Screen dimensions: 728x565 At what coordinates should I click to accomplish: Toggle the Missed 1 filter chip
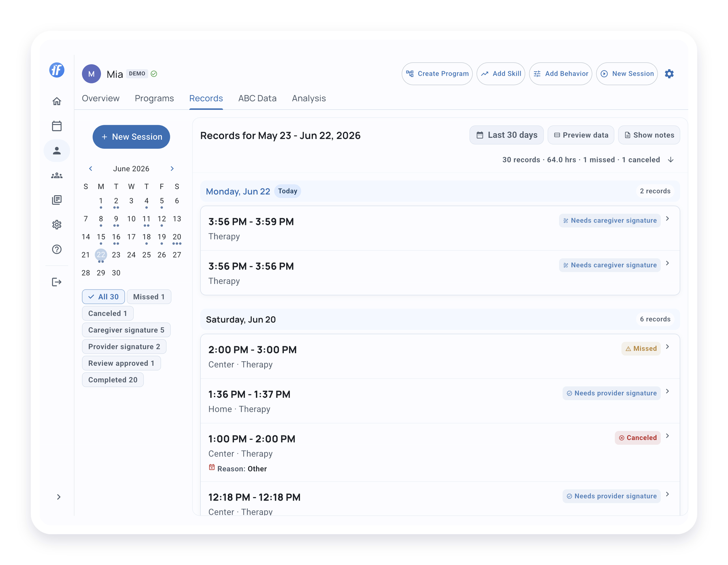click(149, 297)
